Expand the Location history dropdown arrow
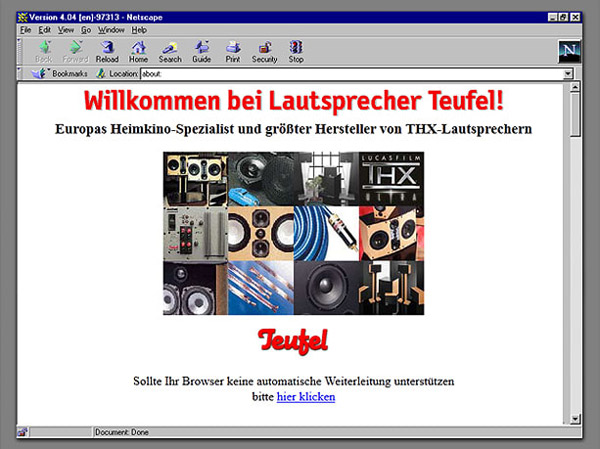Image resolution: width=600 pixels, height=449 pixels. [x=568, y=74]
